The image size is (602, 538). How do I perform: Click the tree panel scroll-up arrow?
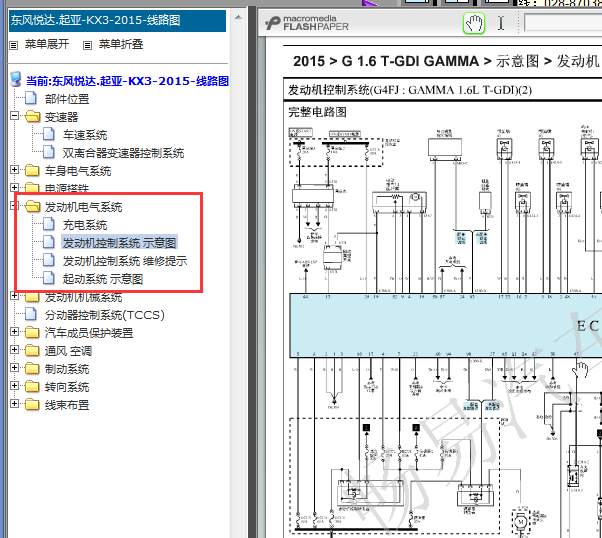tap(238, 17)
